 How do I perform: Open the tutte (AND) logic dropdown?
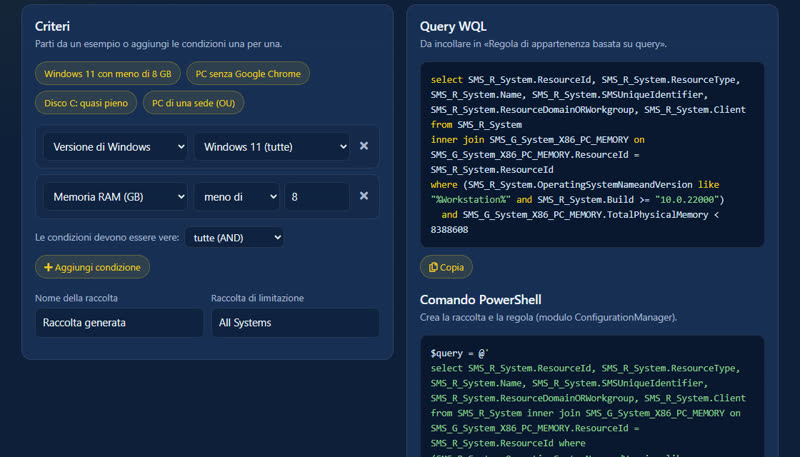point(234,238)
